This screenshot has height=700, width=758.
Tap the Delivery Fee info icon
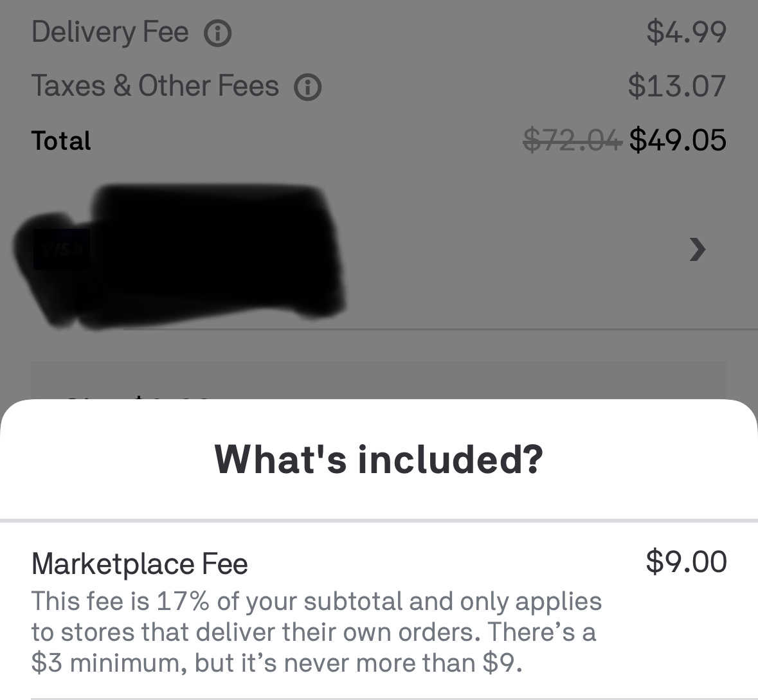(217, 33)
